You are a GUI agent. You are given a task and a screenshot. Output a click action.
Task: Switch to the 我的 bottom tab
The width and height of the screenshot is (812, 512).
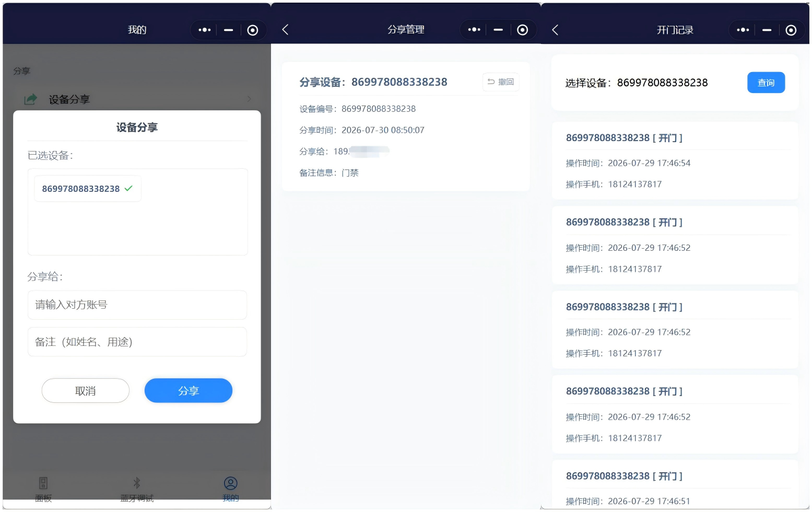(231, 490)
